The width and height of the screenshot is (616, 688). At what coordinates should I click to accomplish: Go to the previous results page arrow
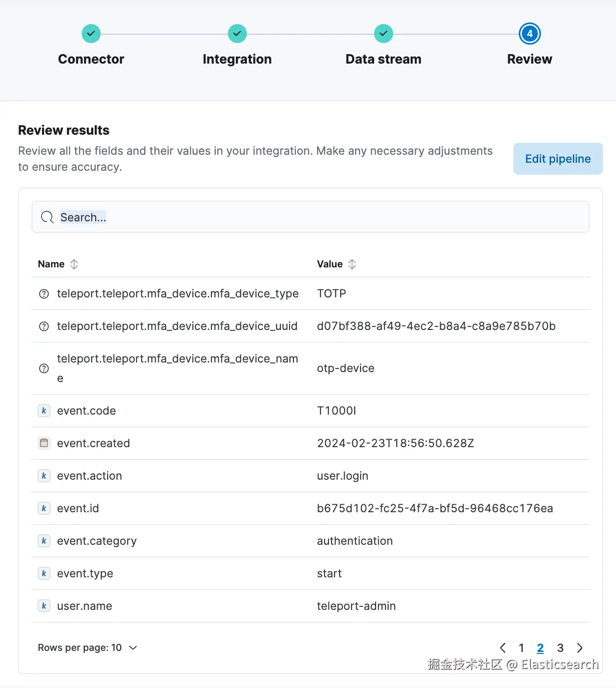click(x=503, y=648)
